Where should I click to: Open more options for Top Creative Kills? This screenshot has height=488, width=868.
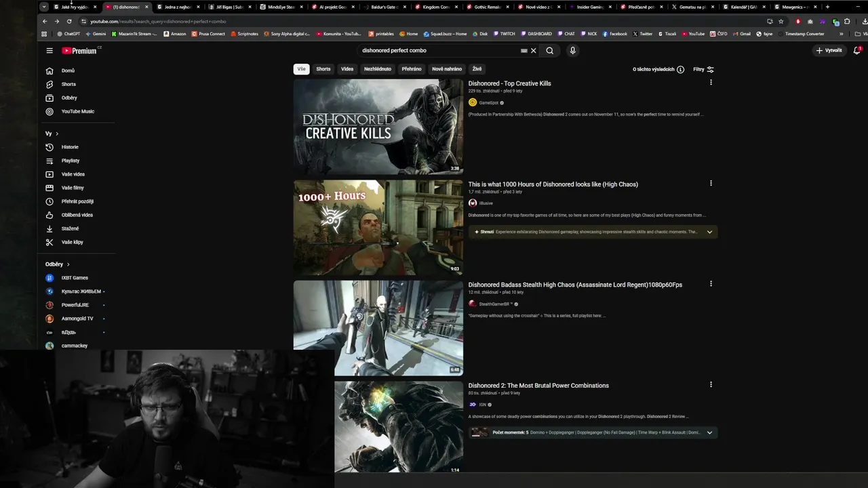click(x=711, y=83)
